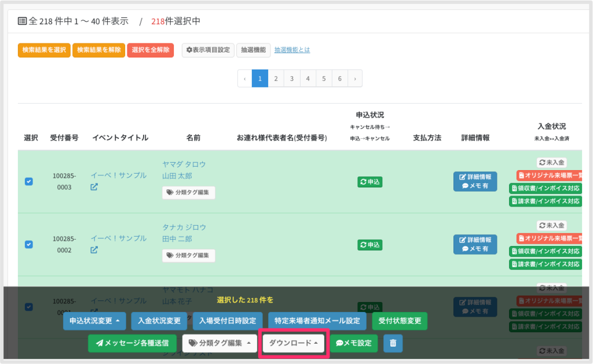Image resolution: width=593 pixels, height=364 pixels.
Task: Expand 分類タグ編集 dropdown in bottom bar
Action: [219, 343]
